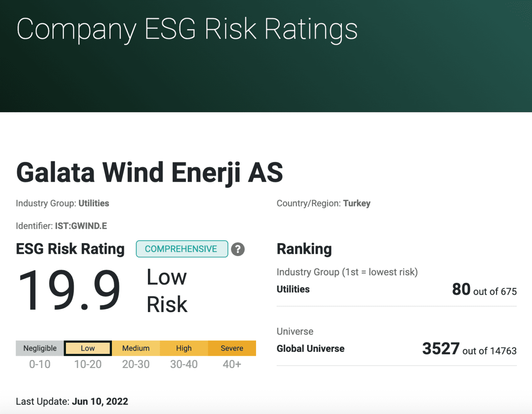The image size is (532, 414).
Task: Select the Negligible risk segment
Action: [40, 348]
